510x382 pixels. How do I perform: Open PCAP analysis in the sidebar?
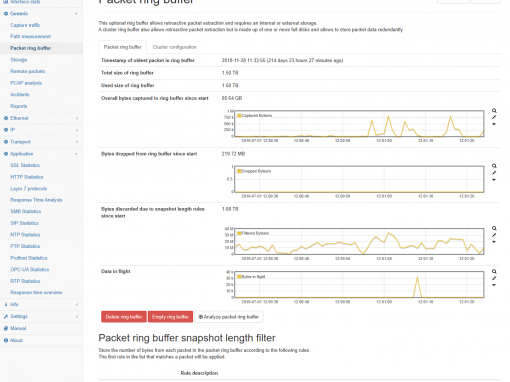pos(26,83)
